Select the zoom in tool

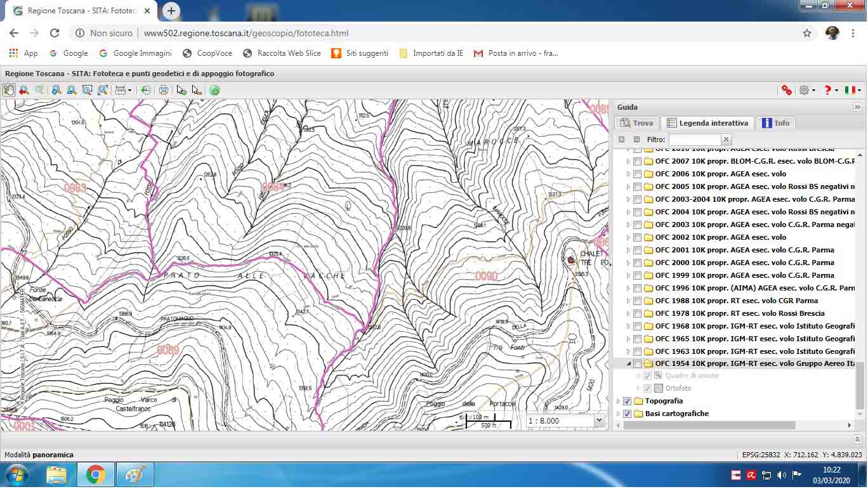56,90
